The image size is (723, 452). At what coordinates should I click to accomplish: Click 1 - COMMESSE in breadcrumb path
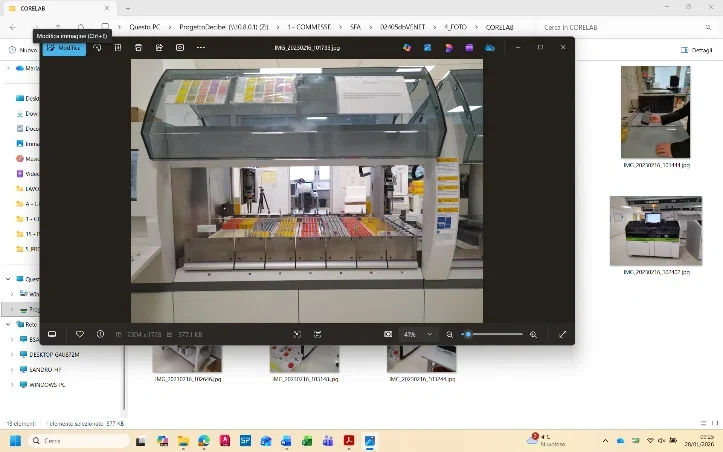coord(309,27)
